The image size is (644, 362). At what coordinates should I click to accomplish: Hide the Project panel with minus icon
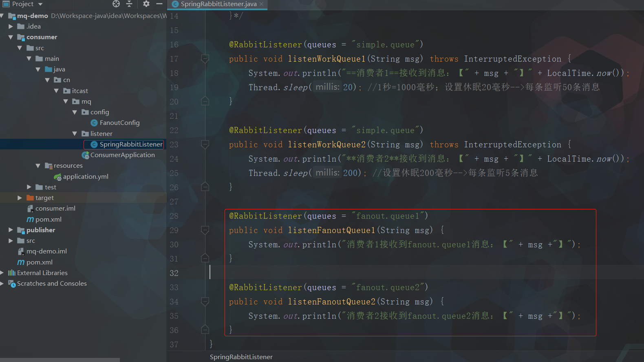coord(159,4)
